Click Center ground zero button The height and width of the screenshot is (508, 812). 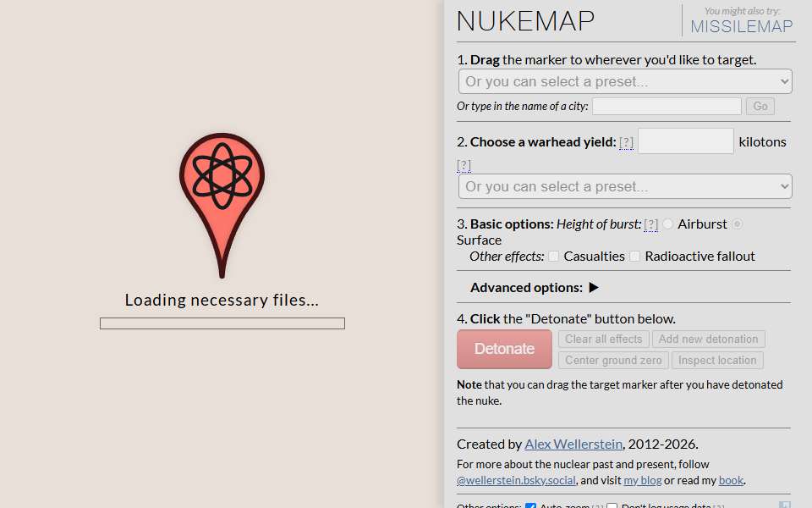613,361
